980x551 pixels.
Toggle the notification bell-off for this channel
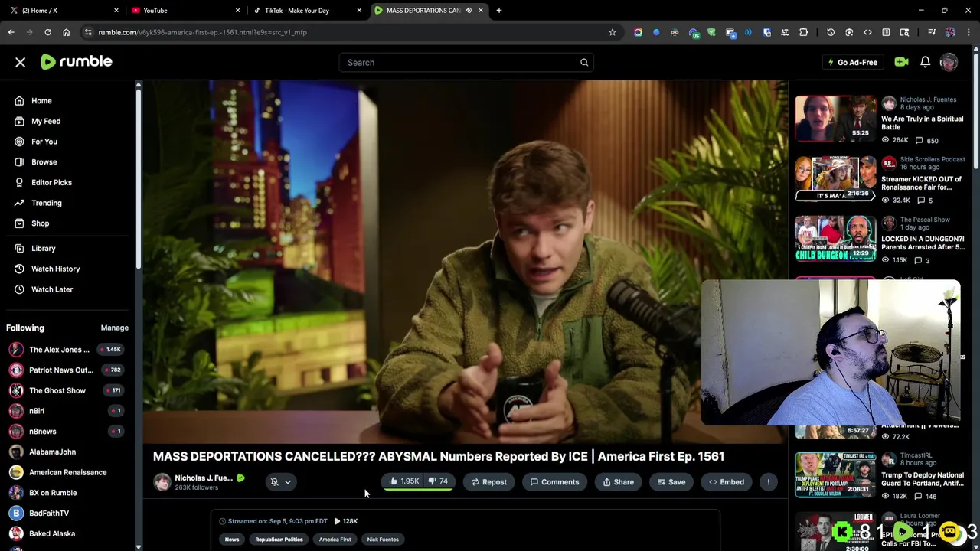click(274, 482)
